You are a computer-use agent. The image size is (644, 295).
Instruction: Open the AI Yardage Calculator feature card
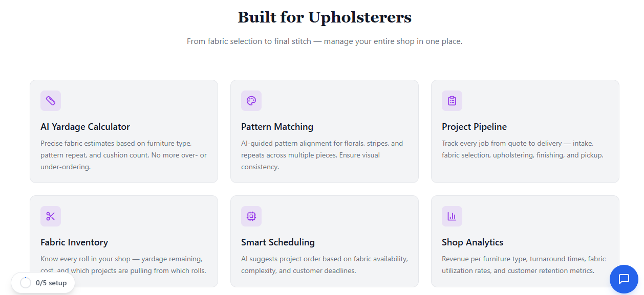coord(123,131)
